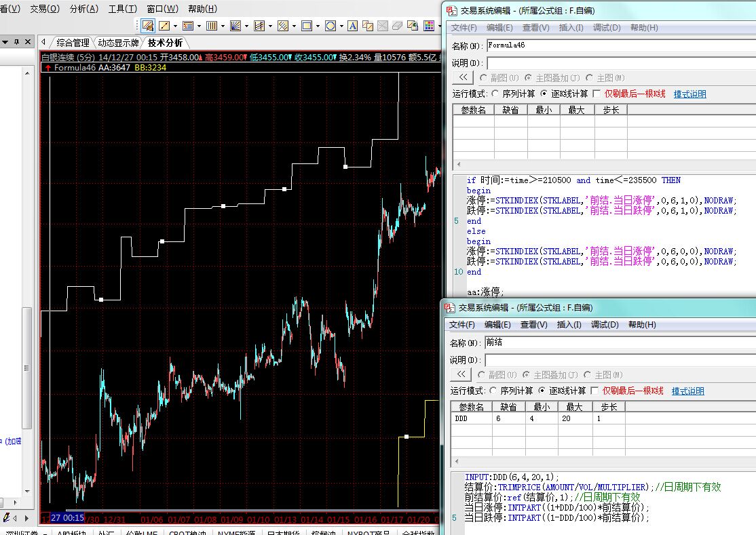Select 主图 radio in Formula46 editor
Image resolution: width=756 pixels, height=535 pixels.
pos(589,77)
